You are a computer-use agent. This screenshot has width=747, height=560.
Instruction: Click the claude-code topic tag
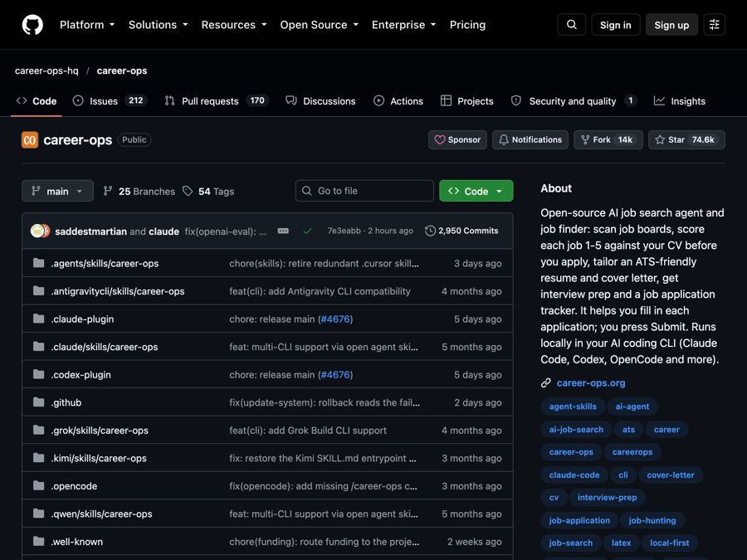click(x=574, y=475)
